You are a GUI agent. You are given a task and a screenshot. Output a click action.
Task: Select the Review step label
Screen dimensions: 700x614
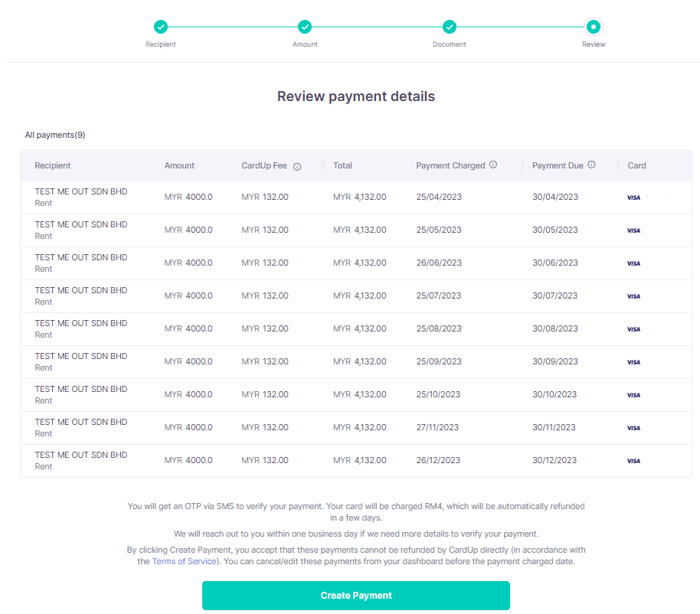[594, 44]
